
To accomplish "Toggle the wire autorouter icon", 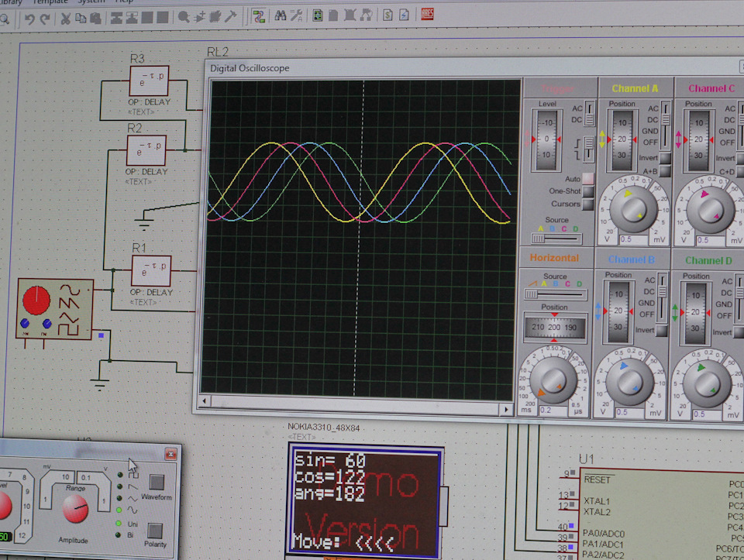I will pyautogui.click(x=258, y=16).
